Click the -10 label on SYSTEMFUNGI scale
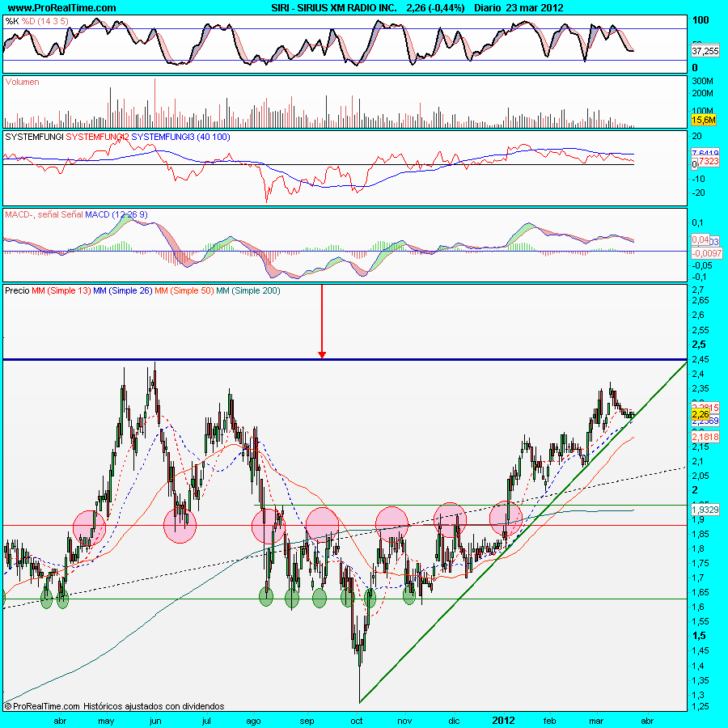728x728 pixels. point(698,179)
